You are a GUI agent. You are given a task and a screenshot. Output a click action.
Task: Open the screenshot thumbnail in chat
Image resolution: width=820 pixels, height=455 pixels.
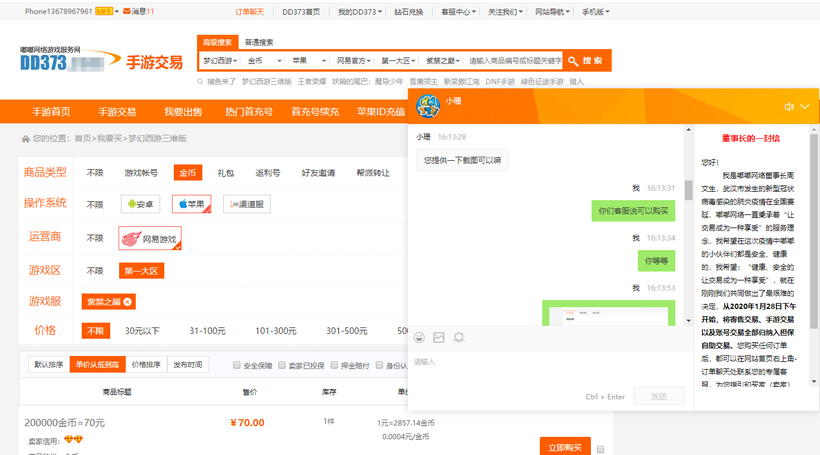point(609,313)
